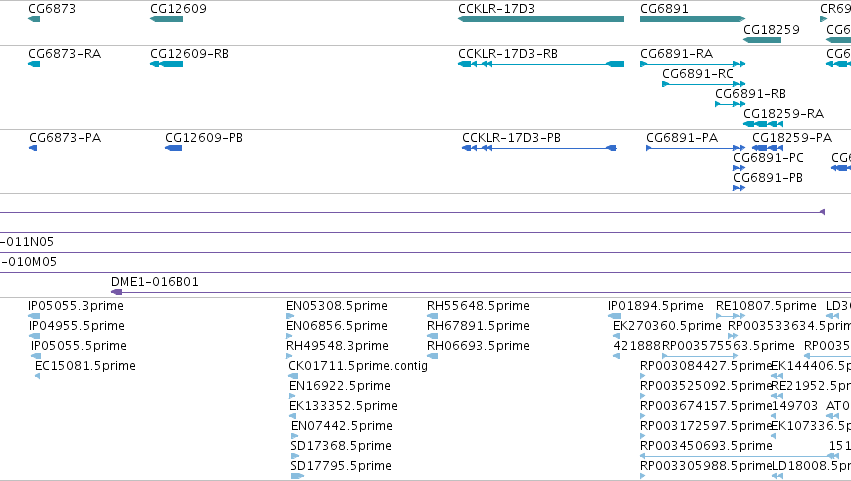The height and width of the screenshot is (481, 851).
Task: Open EST RH06693.5prime
Action: [x=478, y=346]
